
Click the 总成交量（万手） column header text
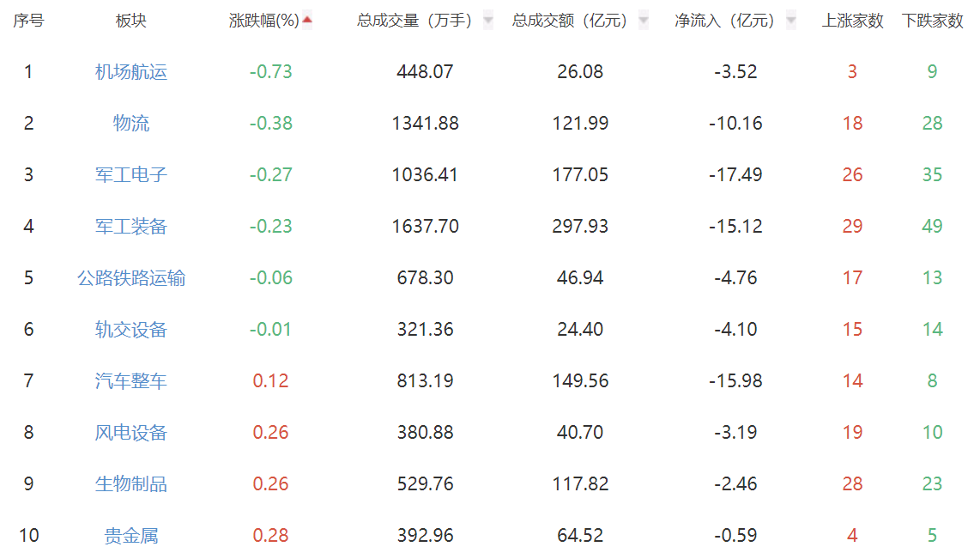(415, 21)
